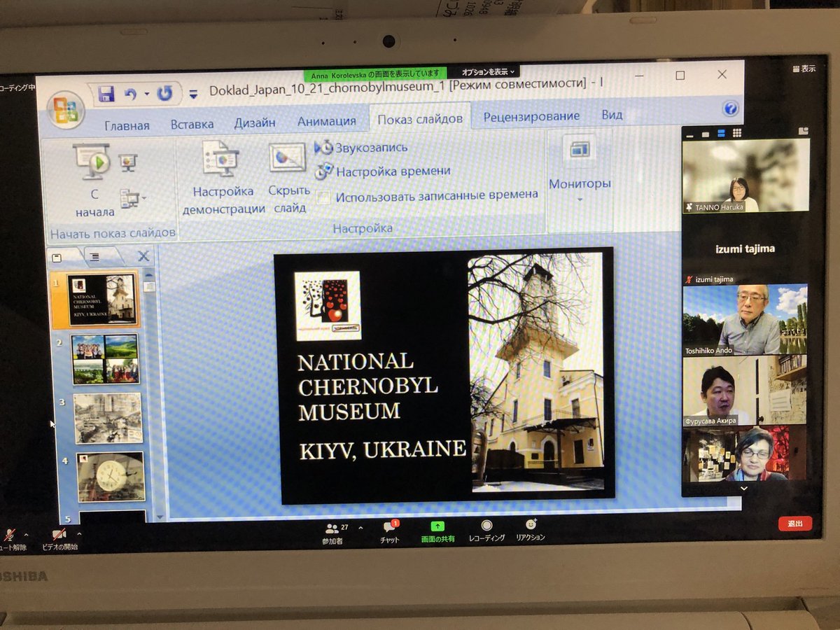This screenshot has height=630, width=840.
Task: Open Zoom chat (チャット) with unread badge
Action: point(390,532)
